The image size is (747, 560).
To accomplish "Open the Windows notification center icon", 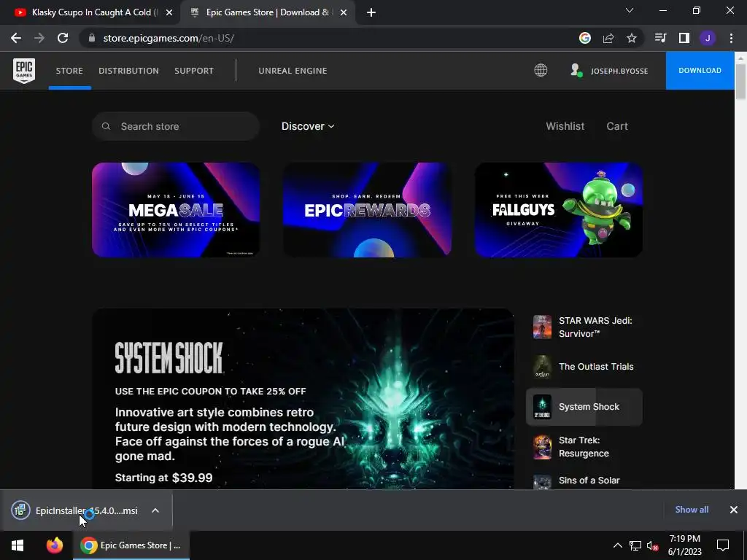I will coord(723,545).
